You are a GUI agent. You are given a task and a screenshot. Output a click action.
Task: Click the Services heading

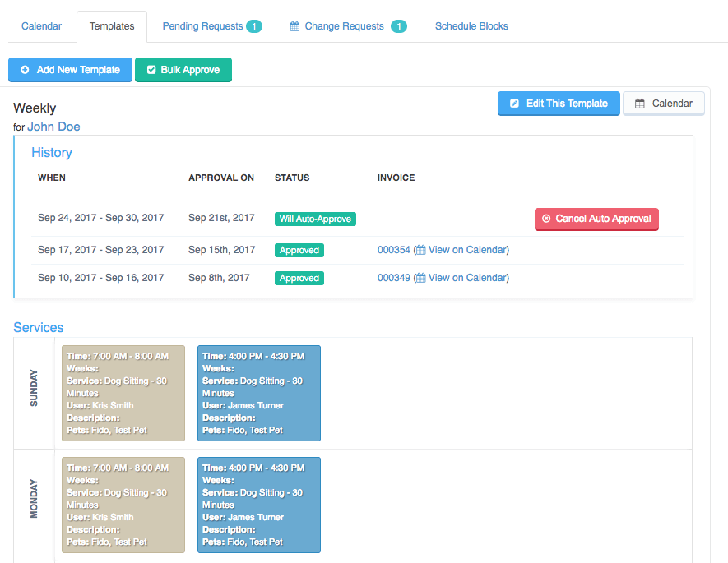pos(39,327)
